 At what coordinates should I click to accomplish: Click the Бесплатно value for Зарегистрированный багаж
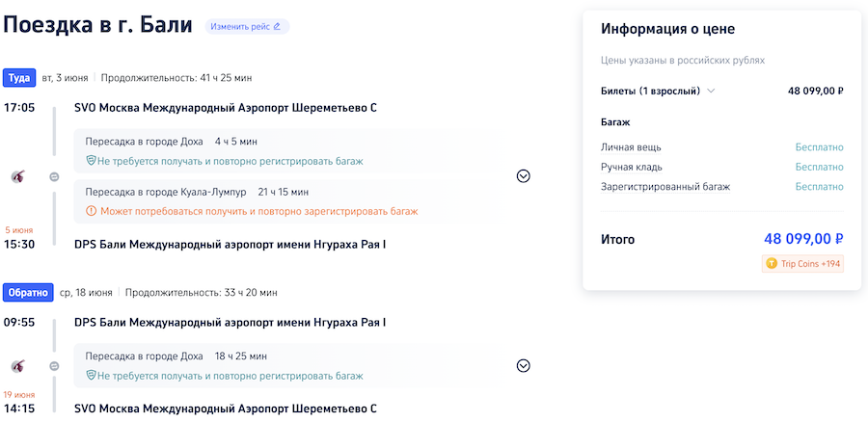click(819, 186)
